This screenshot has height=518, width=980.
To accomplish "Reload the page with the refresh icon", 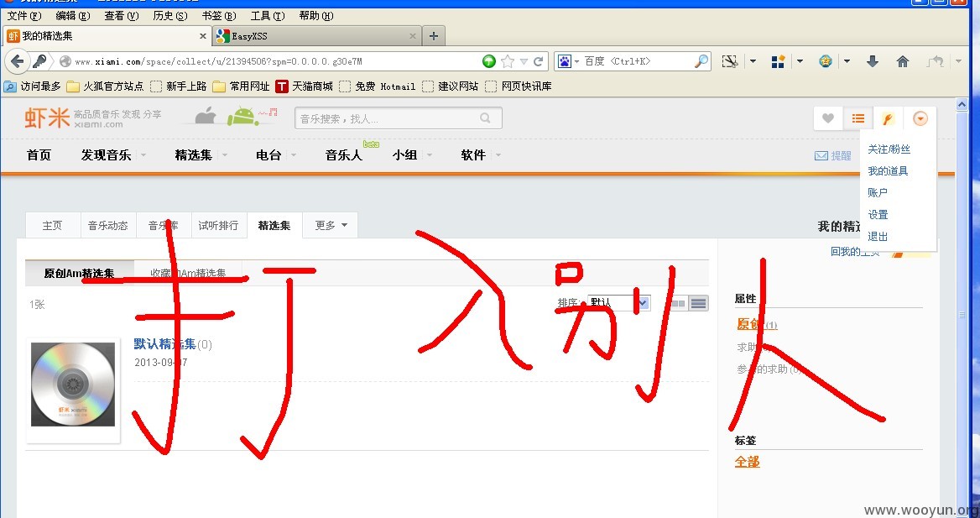I will 538,61.
